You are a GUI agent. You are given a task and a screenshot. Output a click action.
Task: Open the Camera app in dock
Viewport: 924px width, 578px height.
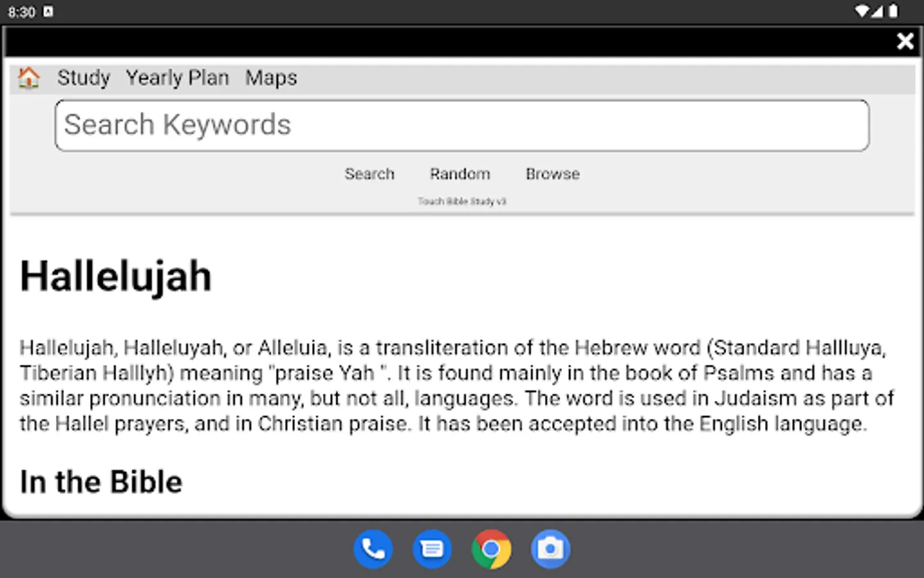[550, 549]
